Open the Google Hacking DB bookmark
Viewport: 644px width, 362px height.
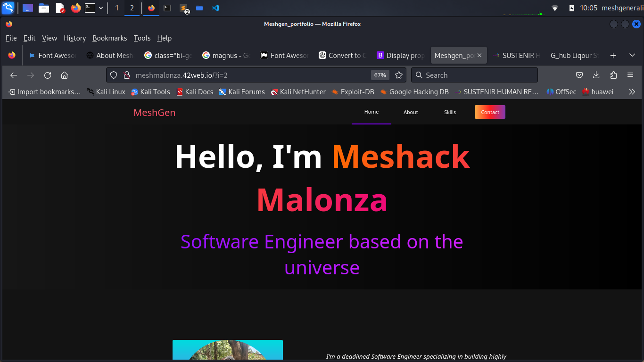(414, 92)
